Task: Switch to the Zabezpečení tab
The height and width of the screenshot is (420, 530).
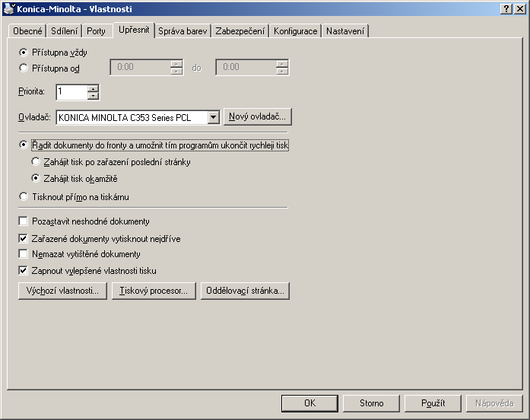Action: pyautogui.click(x=240, y=31)
